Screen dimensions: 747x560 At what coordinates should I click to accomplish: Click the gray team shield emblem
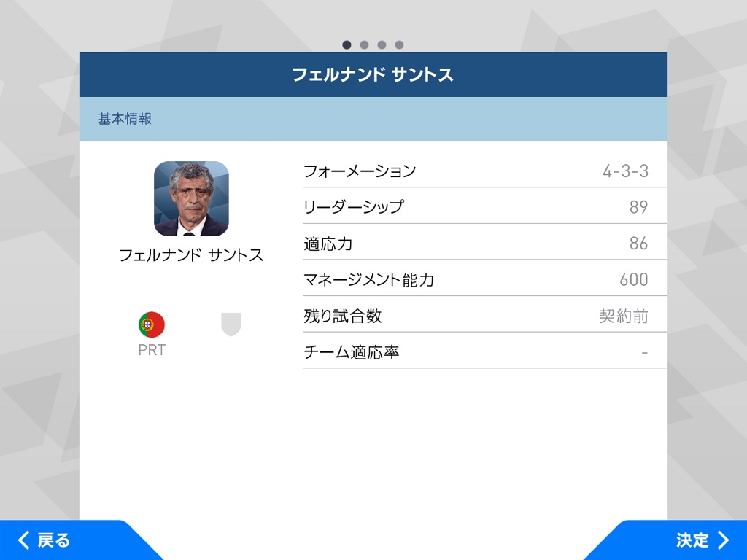tap(231, 324)
